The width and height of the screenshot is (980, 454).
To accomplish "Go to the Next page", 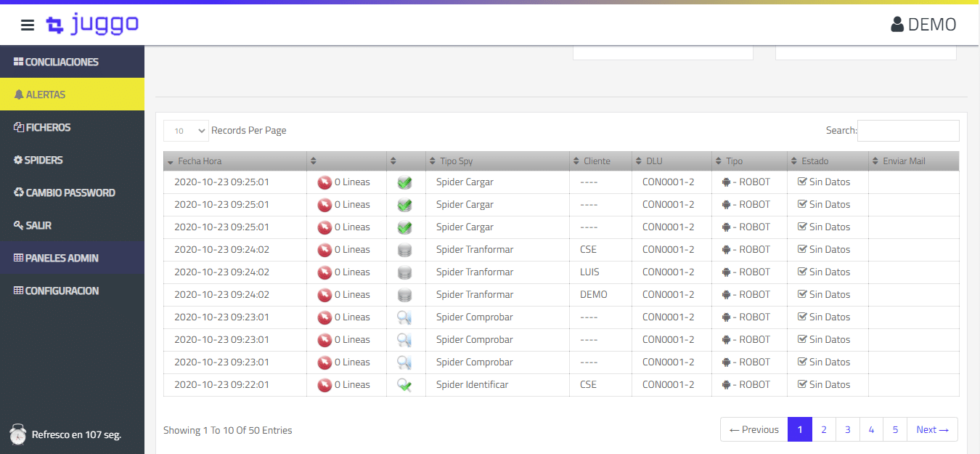I will pyautogui.click(x=932, y=429).
